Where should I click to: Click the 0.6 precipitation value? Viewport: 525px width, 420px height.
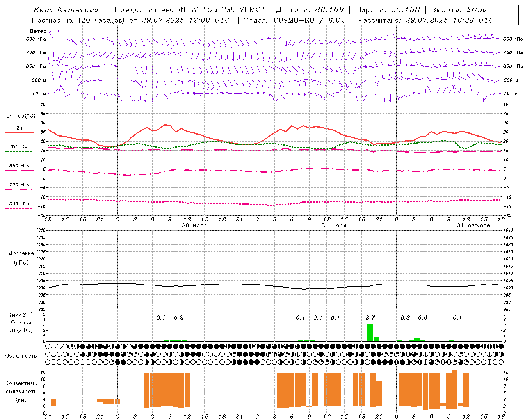[x=422, y=317]
